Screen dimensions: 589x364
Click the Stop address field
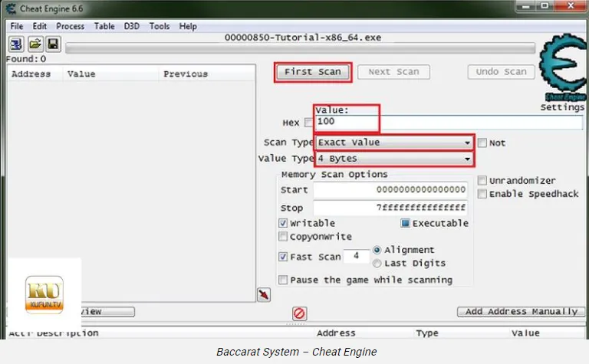pos(390,208)
